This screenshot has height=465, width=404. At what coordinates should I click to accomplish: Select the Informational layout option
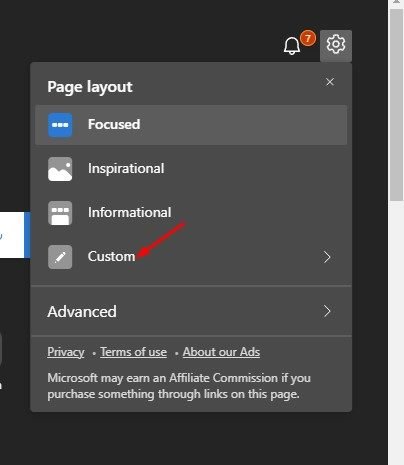tap(191, 213)
